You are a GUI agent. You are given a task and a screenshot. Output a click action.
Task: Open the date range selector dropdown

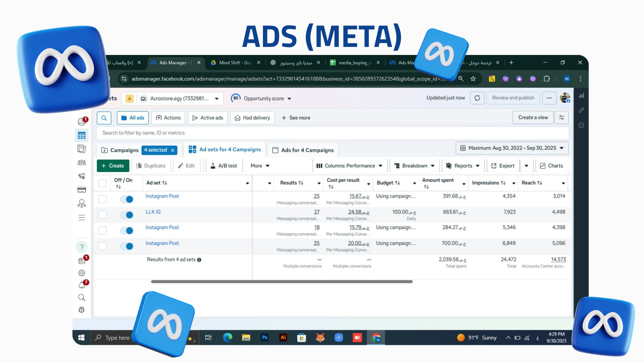click(512, 148)
